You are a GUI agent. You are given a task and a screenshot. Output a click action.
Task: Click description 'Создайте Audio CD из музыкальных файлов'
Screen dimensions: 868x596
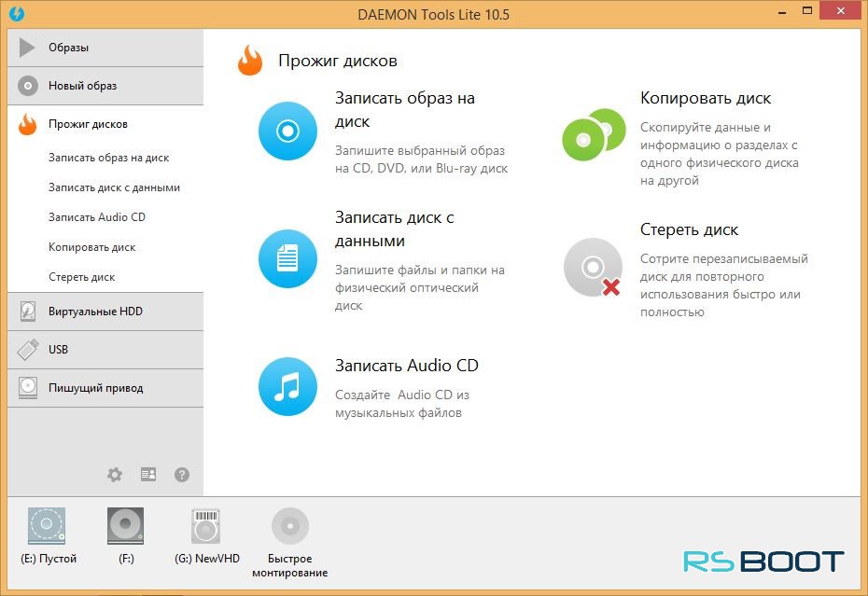pyautogui.click(x=402, y=404)
